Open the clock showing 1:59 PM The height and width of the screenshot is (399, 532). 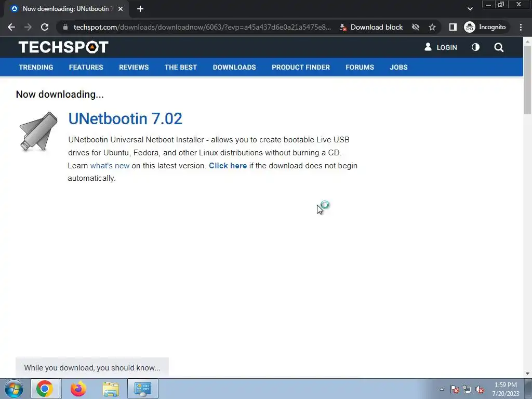[x=506, y=389]
